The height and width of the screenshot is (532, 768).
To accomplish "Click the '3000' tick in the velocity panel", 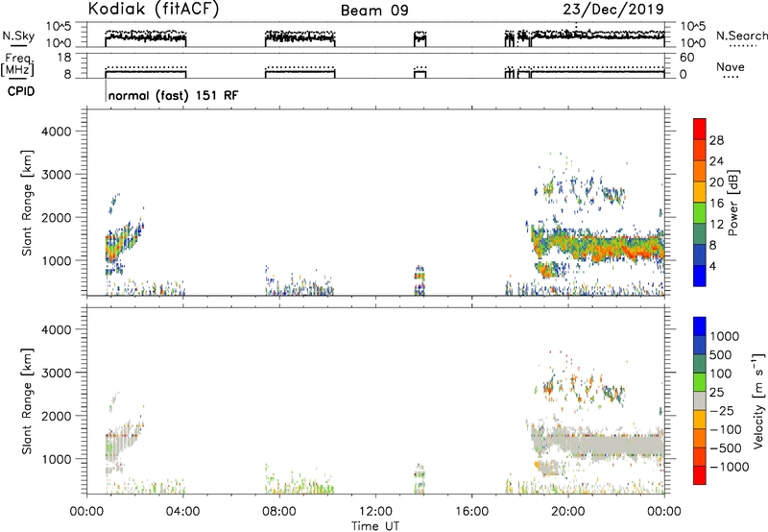I will click(x=56, y=373).
